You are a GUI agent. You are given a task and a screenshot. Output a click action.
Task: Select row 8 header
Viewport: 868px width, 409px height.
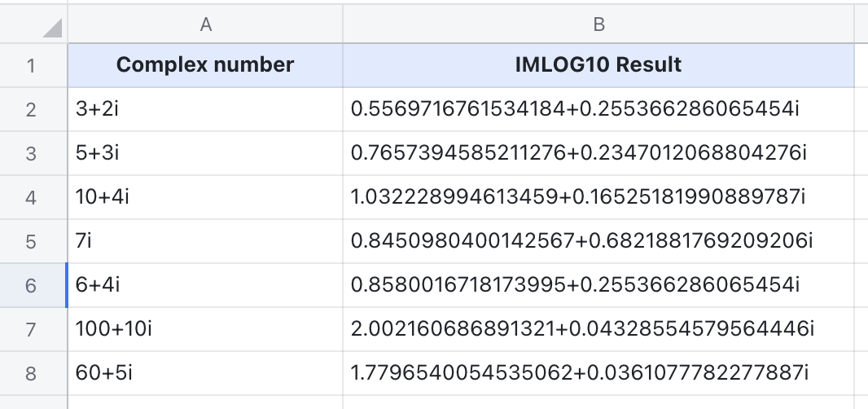32,373
